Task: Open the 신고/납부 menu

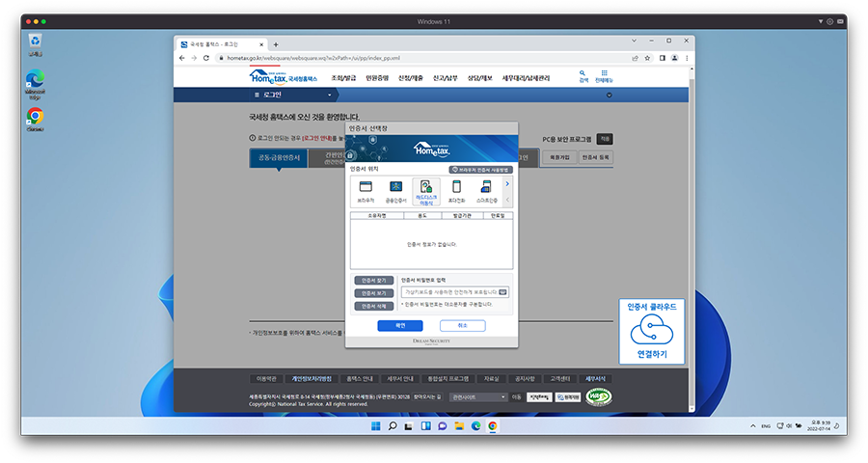Action: tap(445, 78)
